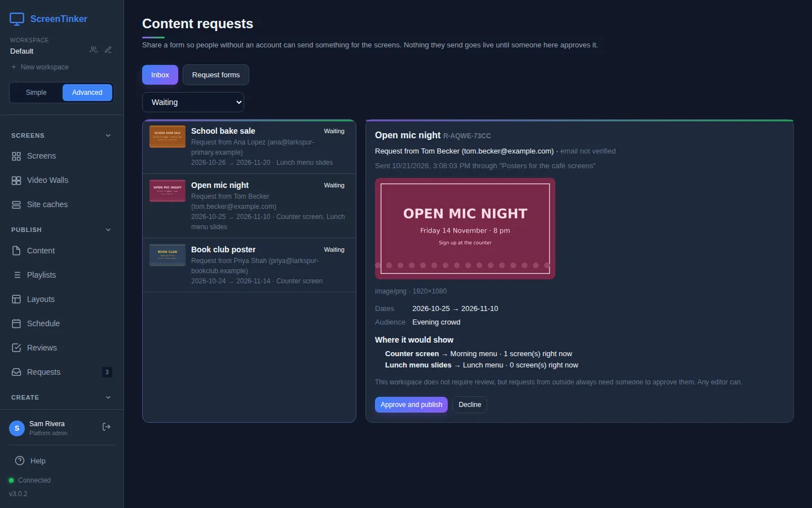Screen dimensions: 812x508
Task: Click the Screens grid icon in sidebar
Action: point(16,156)
